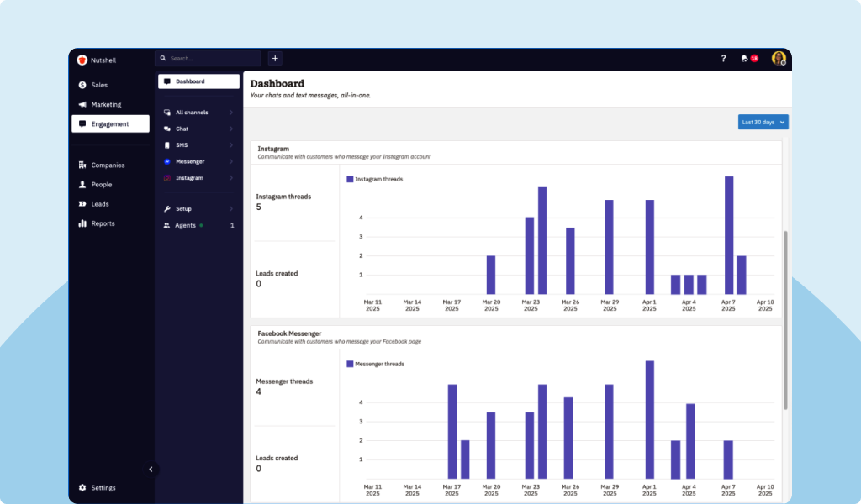Open the Marketing section
The height and width of the screenshot is (504, 861).
click(104, 103)
